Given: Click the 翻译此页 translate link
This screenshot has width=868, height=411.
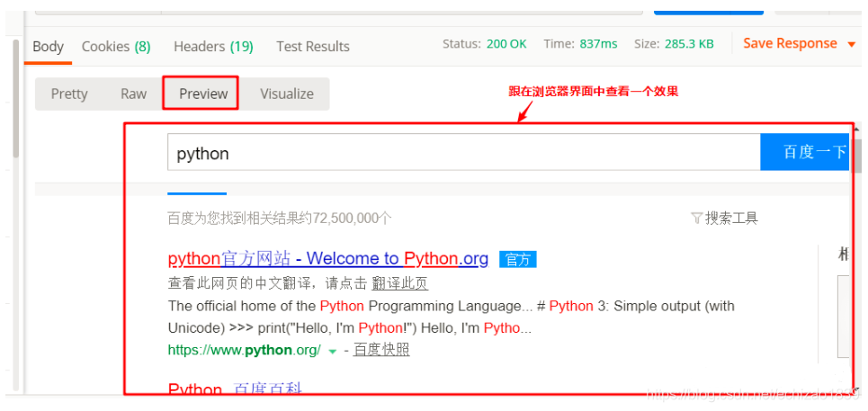Looking at the screenshot, I should point(400,284).
